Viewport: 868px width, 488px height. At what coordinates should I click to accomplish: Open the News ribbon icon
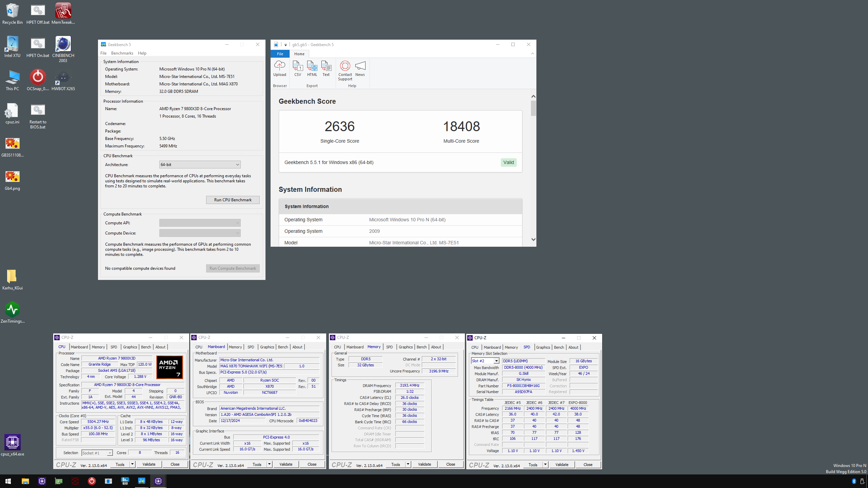360,69
